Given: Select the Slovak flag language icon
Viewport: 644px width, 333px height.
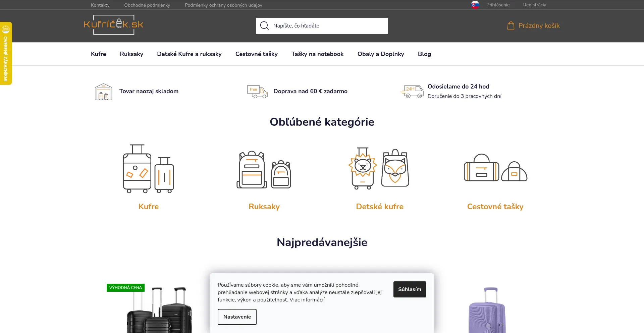Looking at the screenshot, I should 475,5.
